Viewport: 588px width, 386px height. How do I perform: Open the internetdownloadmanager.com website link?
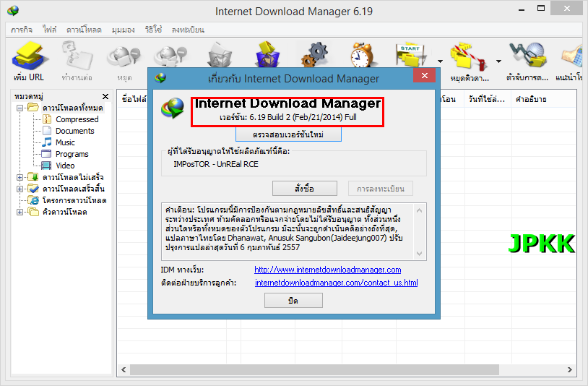click(x=327, y=270)
